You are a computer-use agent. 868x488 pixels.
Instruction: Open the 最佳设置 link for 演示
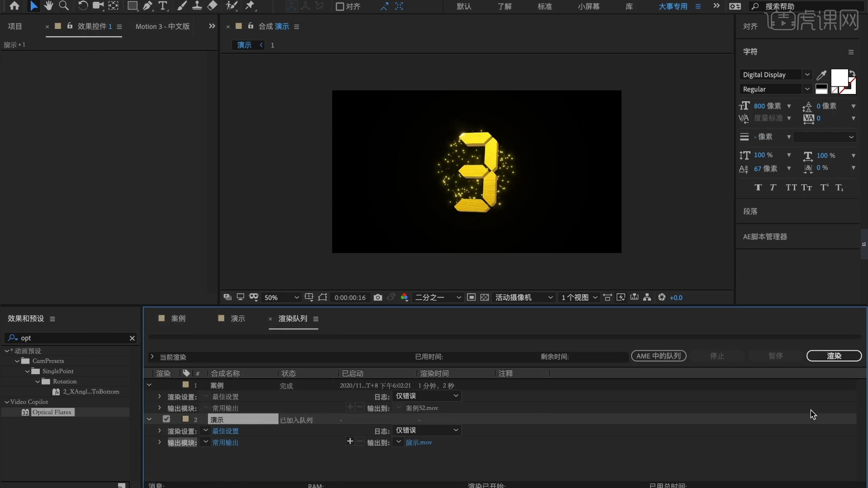tap(225, 431)
